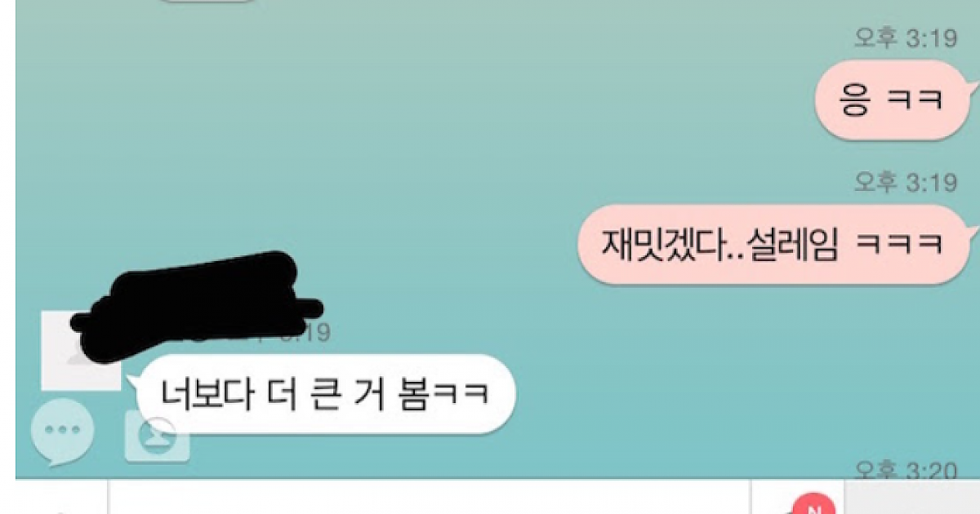Tap the "너보다 더 큰 거 봄ㅋㅋ" bubble
The height and width of the screenshot is (514, 980).
(x=323, y=394)
